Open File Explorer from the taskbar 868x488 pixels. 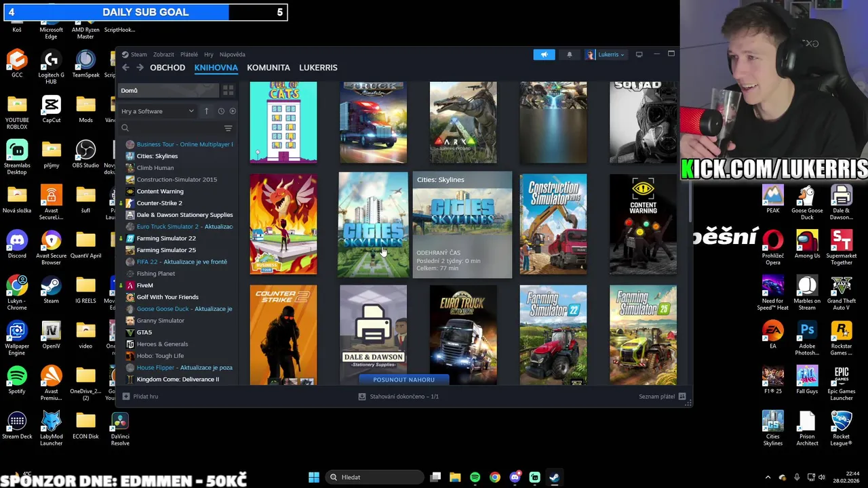[455, 477]
